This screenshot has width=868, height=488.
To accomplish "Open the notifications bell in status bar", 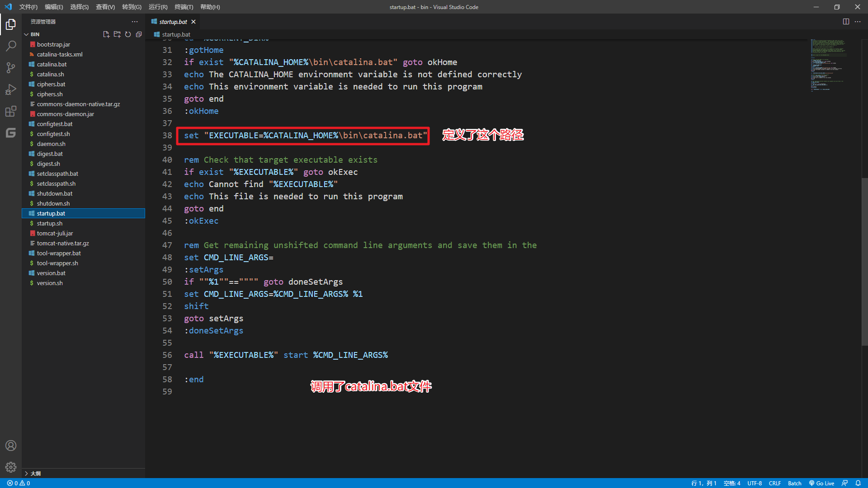I will (x=858, y=483).
